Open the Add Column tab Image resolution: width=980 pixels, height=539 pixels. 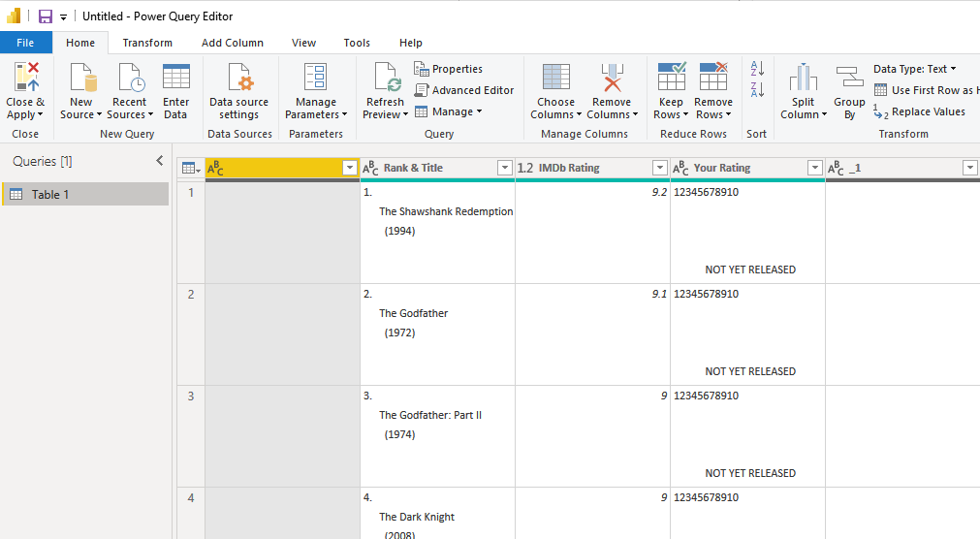232,43
